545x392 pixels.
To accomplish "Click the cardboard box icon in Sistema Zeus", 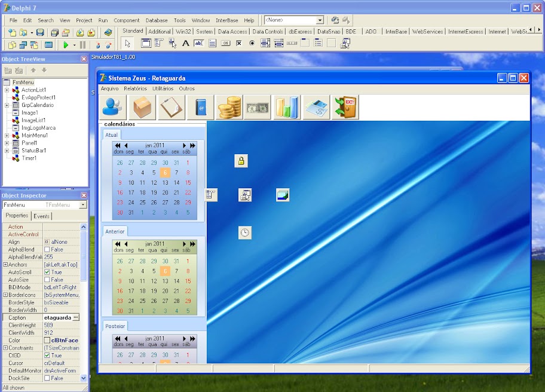I will point(142,107).
